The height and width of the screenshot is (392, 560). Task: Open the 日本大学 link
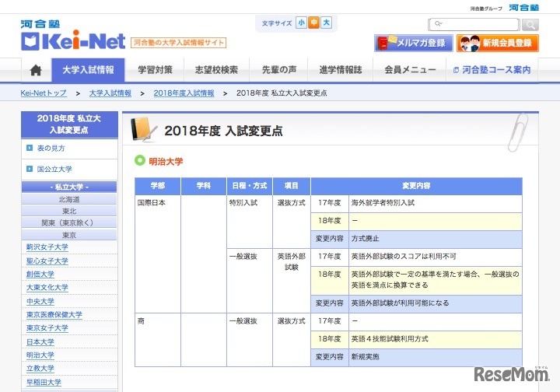pos(40,341)
